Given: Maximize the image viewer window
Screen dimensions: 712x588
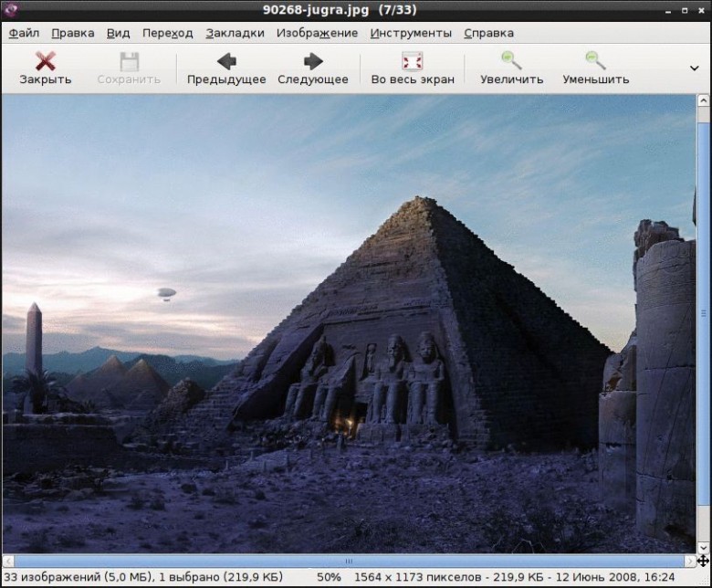Looking at the screenshot, I should pos(685,10).
